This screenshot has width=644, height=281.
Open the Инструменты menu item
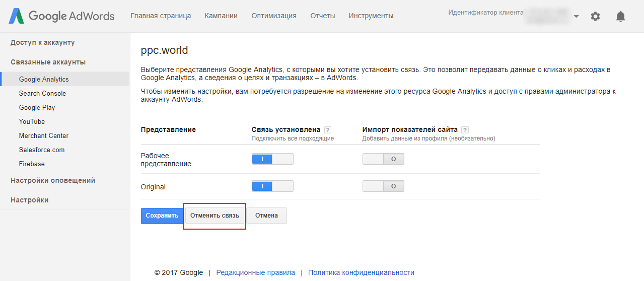point(371,16)
